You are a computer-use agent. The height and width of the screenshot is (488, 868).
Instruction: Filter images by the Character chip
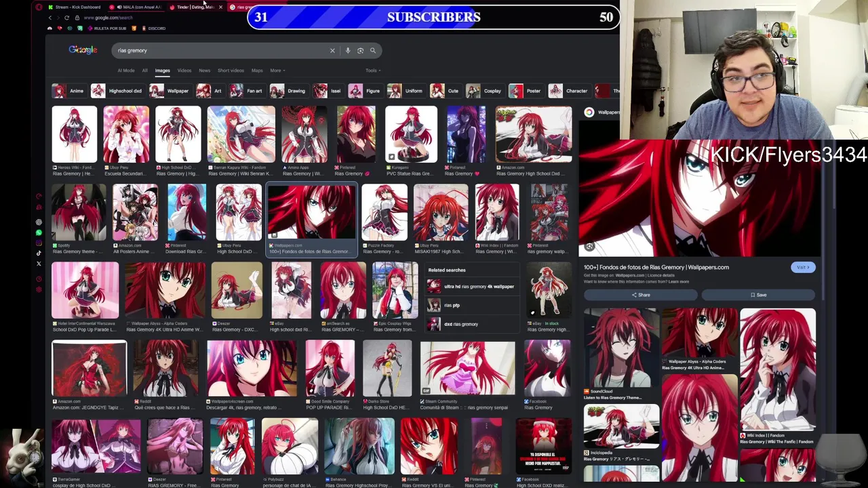tap(569, 91)
